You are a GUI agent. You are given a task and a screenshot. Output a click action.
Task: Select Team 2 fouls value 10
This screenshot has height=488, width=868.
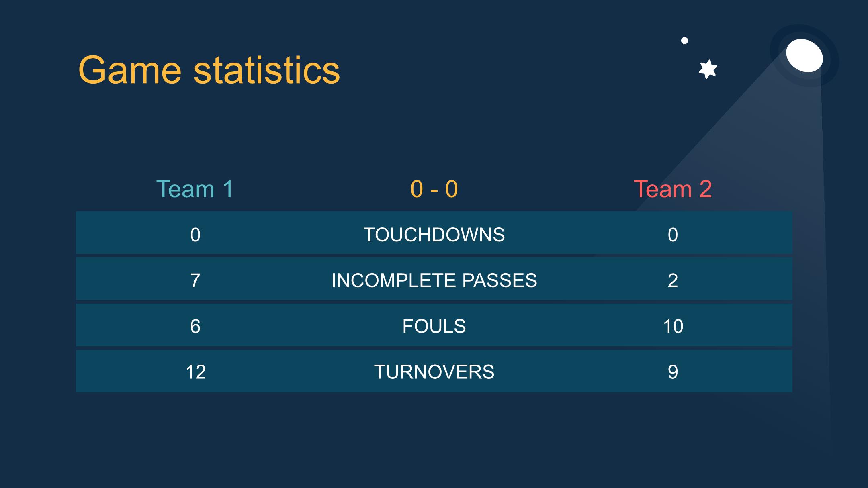(x=673, y=326)
